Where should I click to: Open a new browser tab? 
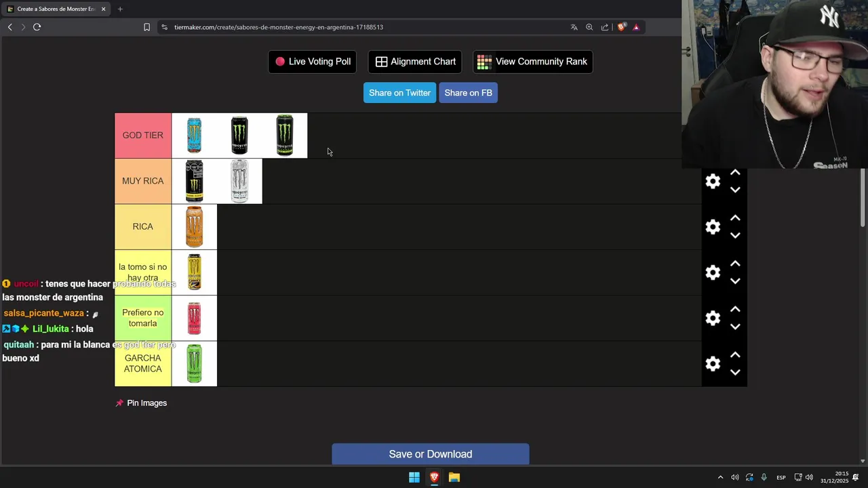[120, 9]
